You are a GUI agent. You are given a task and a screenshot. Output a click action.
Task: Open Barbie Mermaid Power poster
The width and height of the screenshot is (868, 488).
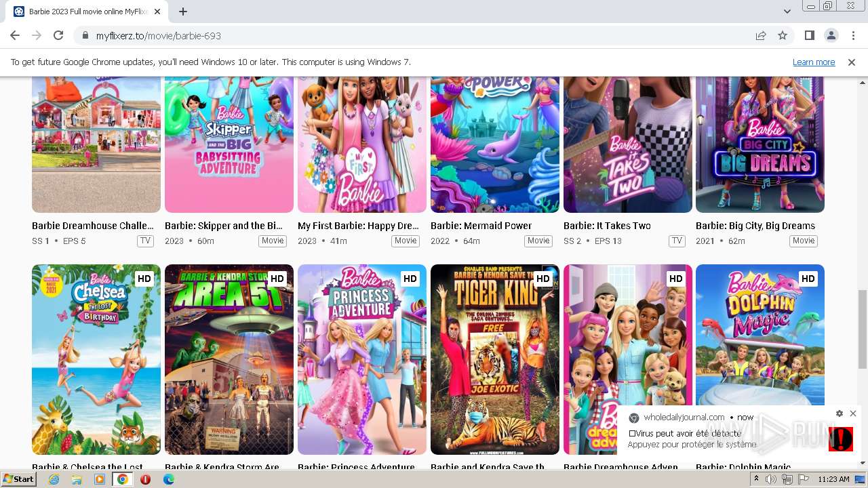click(x=495, y=144)
